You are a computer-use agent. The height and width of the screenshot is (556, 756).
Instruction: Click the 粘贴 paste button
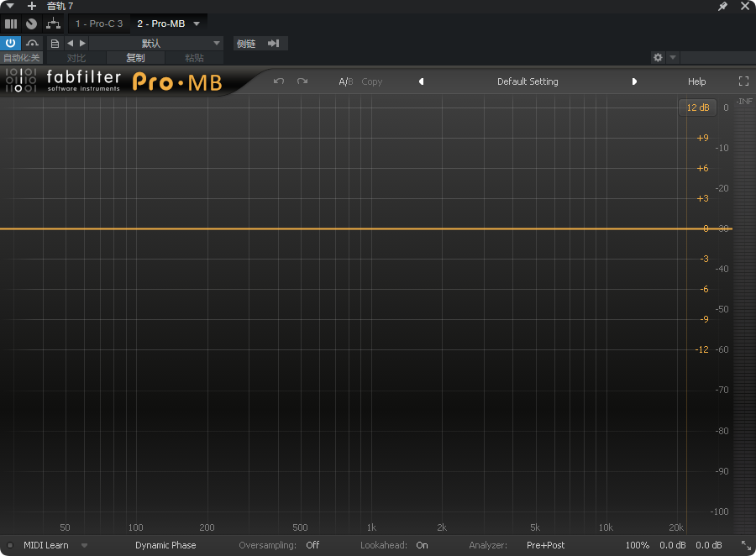(194, 58)
